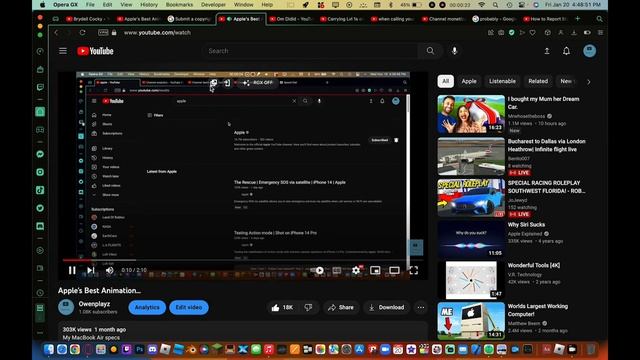Open the Owenplayz channel name
This screenshot has height=360, width=640.
tap(94, 304)
